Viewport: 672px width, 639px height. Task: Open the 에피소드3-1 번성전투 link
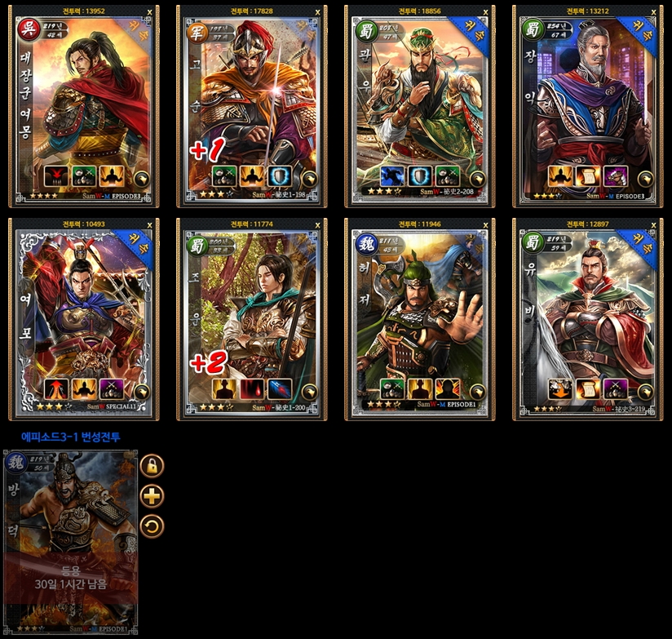tap(71, 437)
